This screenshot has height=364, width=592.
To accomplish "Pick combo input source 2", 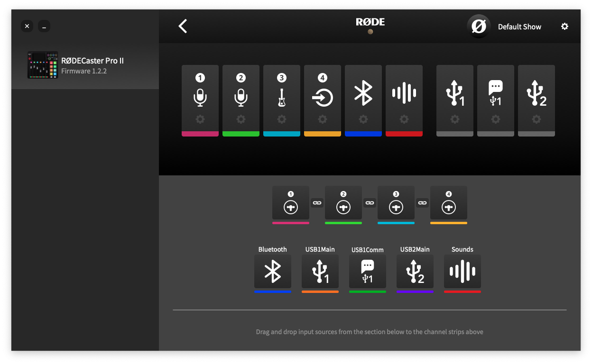I will pyautogui.click(x=343, y=202).
